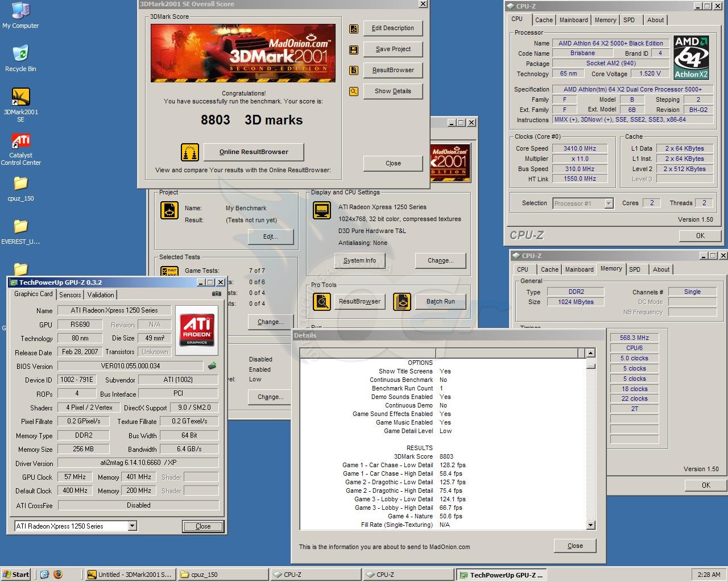Click the Change button in Display and CPU Settings

[441, 260]
